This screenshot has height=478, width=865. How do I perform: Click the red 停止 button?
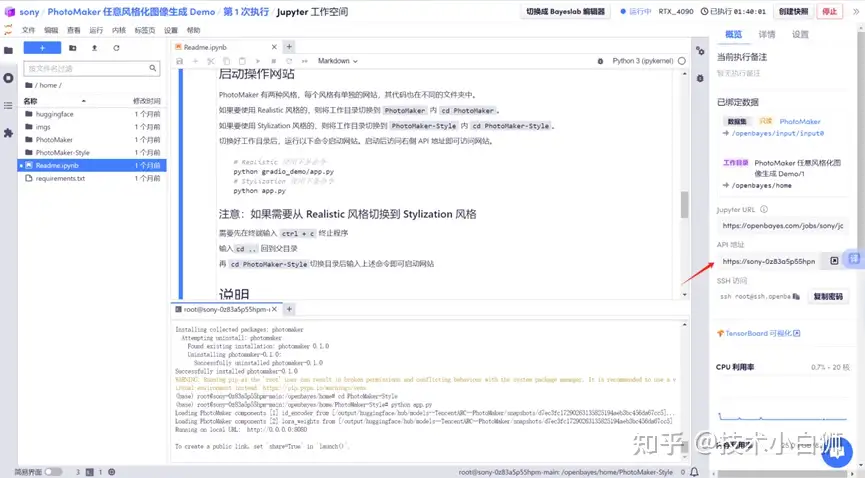pyautogui.click(x=829, y=12)
